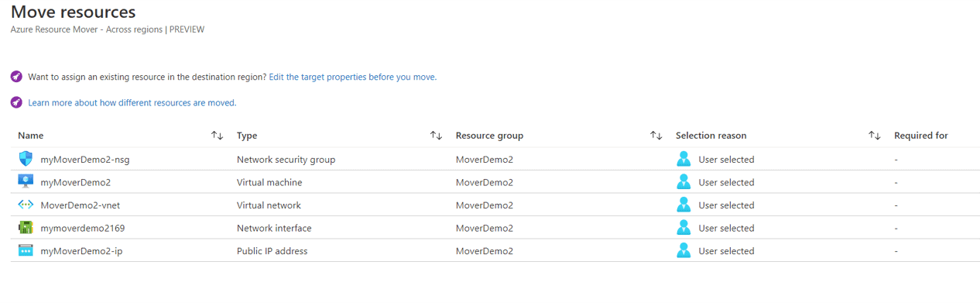Click the mymoverdemo2169 network interface icon

pos(26,228)
